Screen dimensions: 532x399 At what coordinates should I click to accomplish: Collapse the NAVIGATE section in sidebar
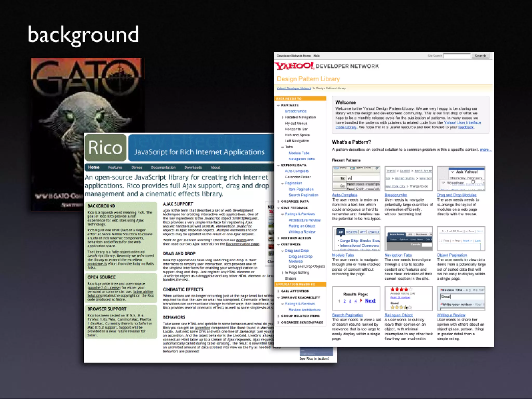(278, 105)
